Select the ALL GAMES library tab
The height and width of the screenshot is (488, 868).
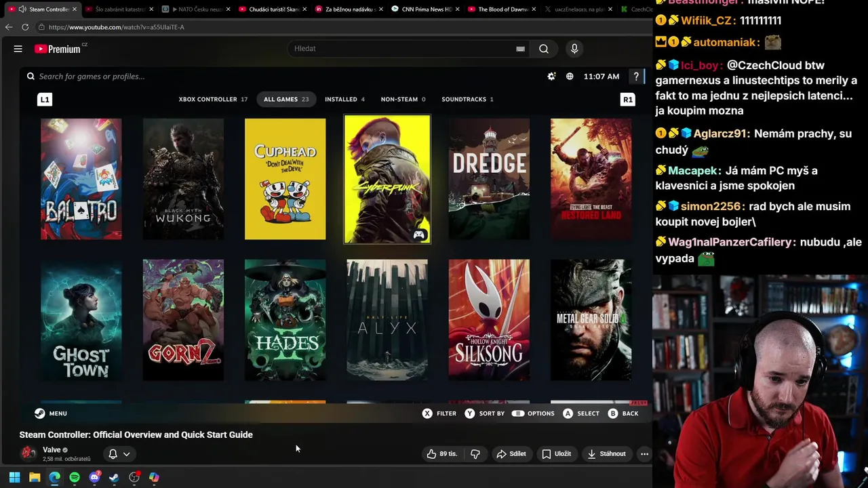click(286, 100)
